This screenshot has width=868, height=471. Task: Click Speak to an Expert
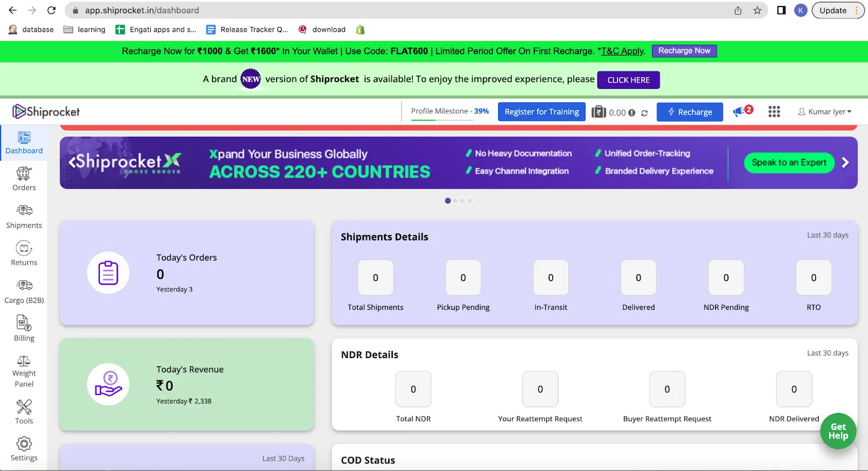pyautogui.click(x=789, y=163)
